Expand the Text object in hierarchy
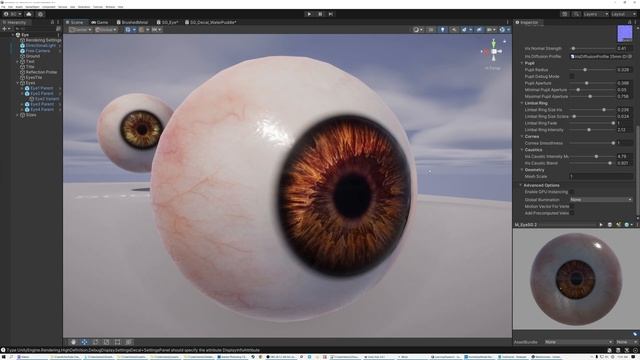 click(18, 62)
